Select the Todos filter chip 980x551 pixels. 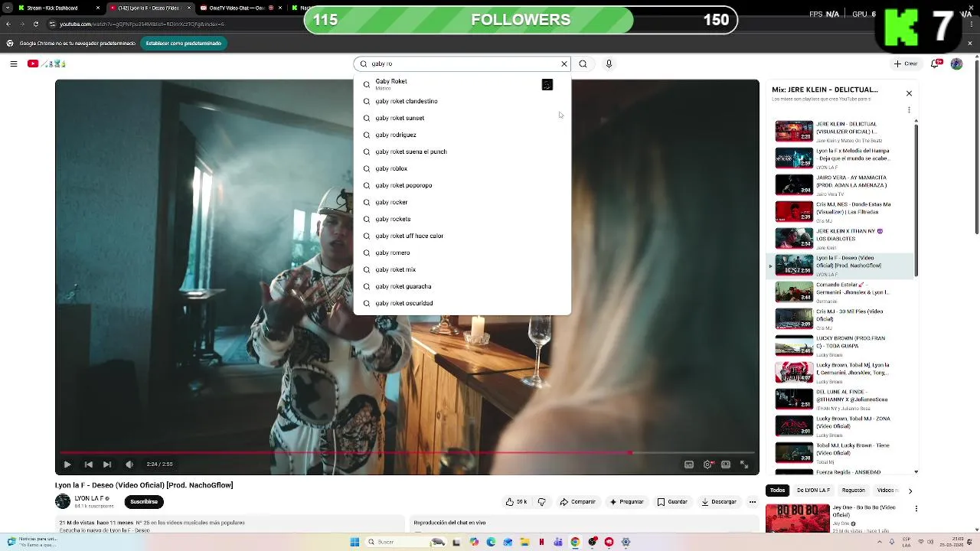click(x=777, y=491)
